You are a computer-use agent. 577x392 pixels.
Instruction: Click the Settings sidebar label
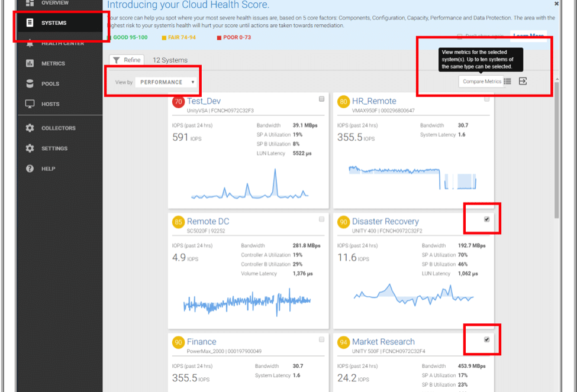(54, 148)
